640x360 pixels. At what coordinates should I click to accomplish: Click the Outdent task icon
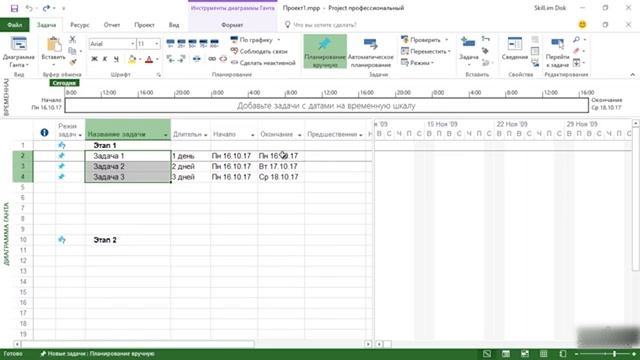pyautogui.click(x=171, y=59)
